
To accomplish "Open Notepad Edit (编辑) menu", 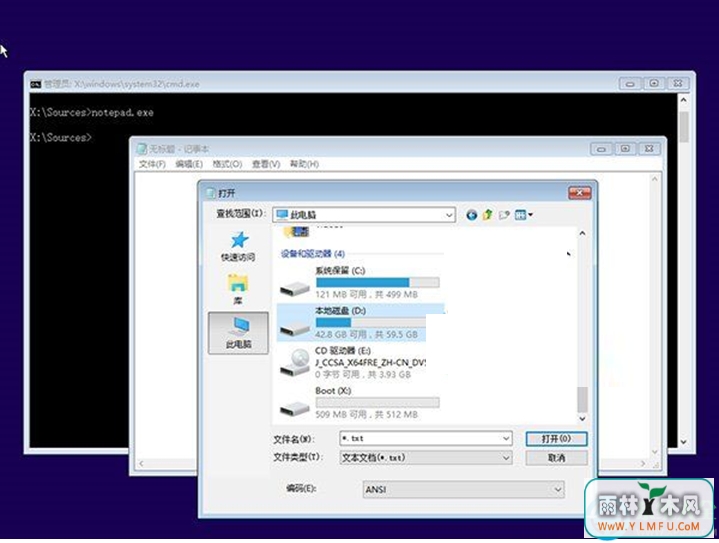I will [188, 164].
